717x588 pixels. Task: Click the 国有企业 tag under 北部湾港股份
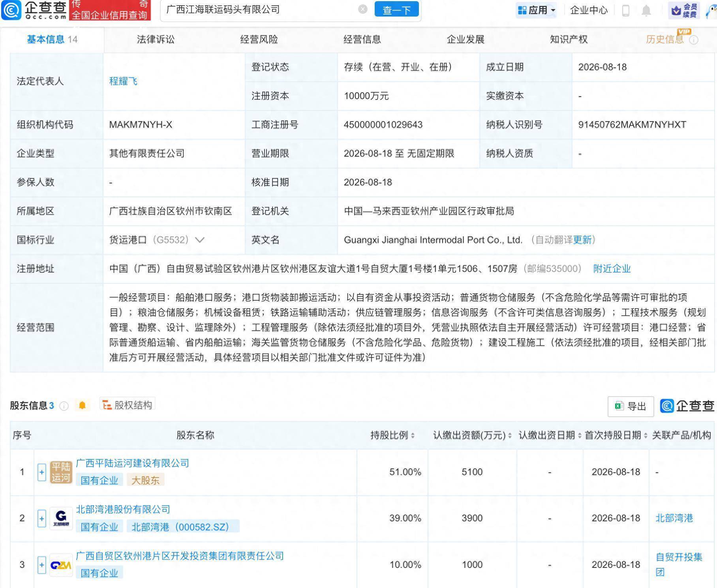click(99, 527)
